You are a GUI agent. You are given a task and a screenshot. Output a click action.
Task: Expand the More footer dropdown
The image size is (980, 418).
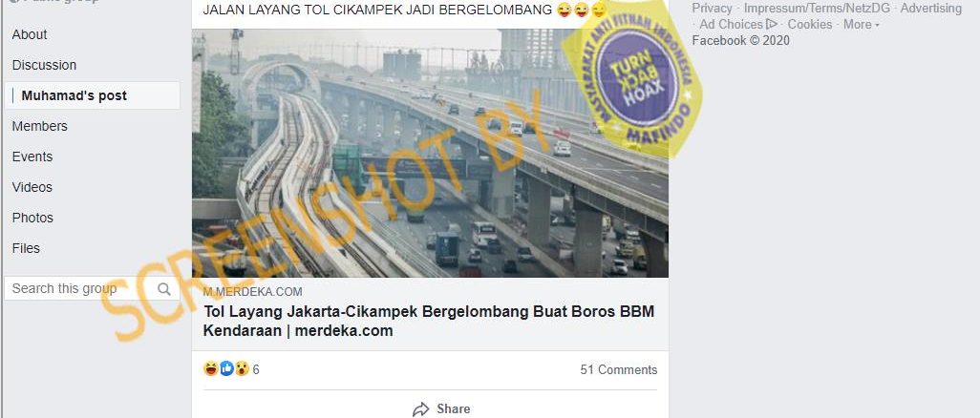(862, 25)
